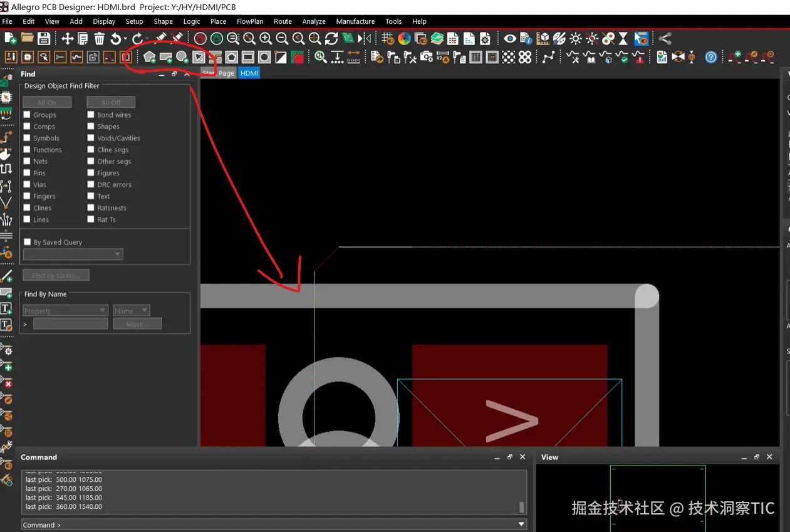Click the Save floppy-disk icon
Screen dimensions: 790x532
click(44, 38)
